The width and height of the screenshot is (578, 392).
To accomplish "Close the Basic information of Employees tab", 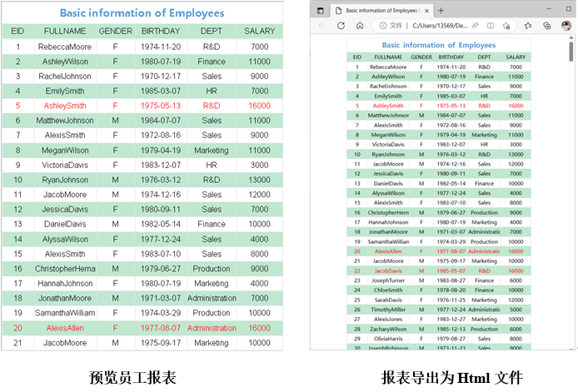I will pos(426,11).
